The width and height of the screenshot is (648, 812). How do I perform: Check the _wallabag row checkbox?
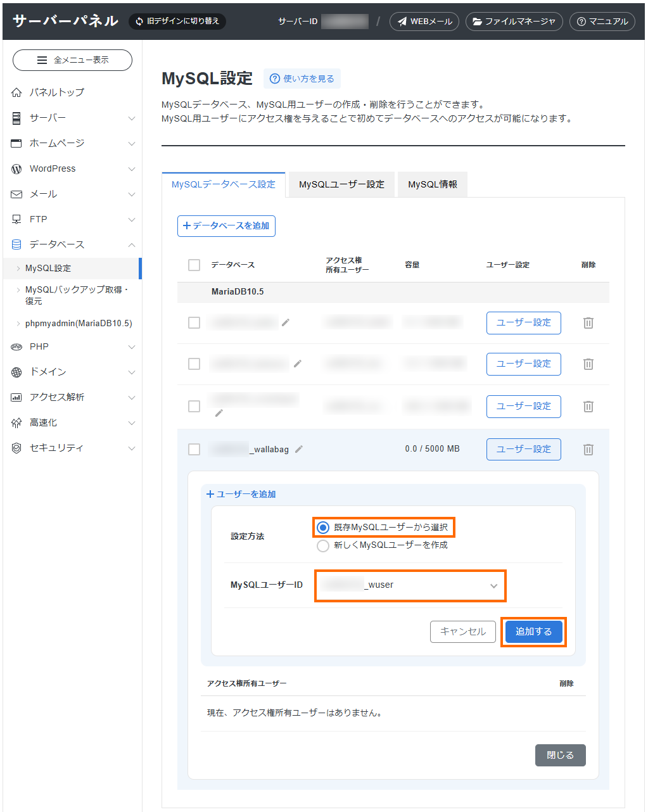[x=194, y=449]
